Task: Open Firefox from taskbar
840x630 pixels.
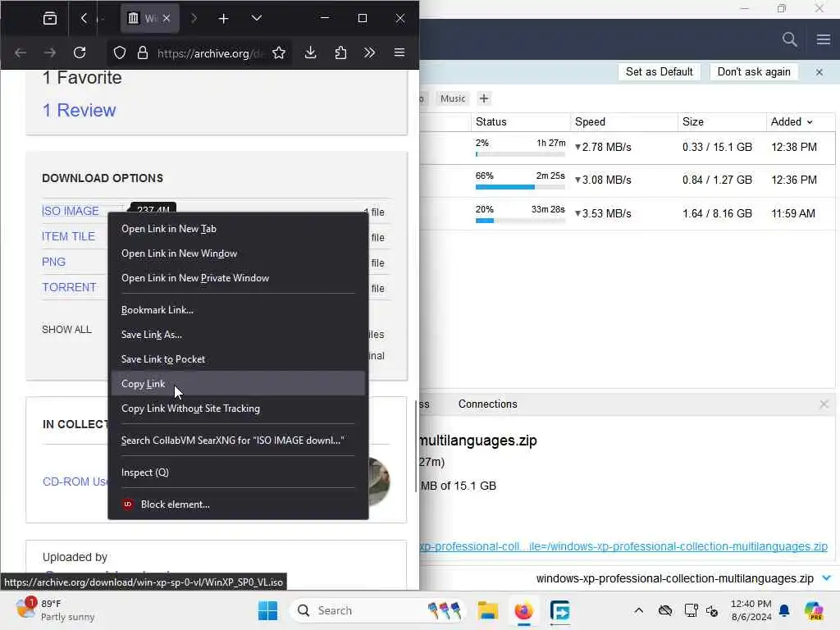Action: [523, 610]
